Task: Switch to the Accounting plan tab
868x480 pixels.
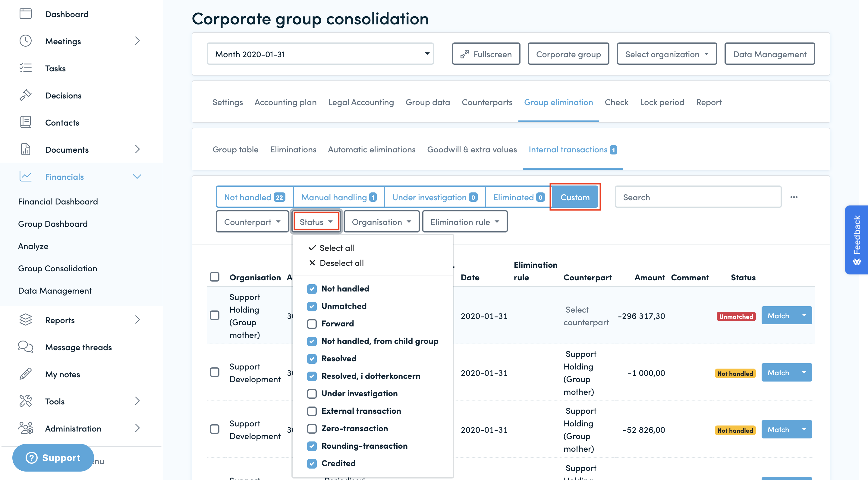Action: 285,102
